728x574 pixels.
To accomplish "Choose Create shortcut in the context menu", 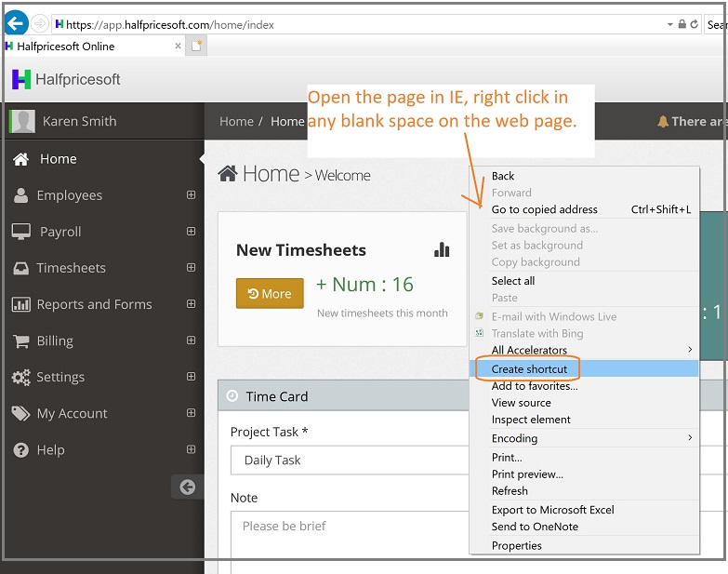I will (x=584, y=369).
